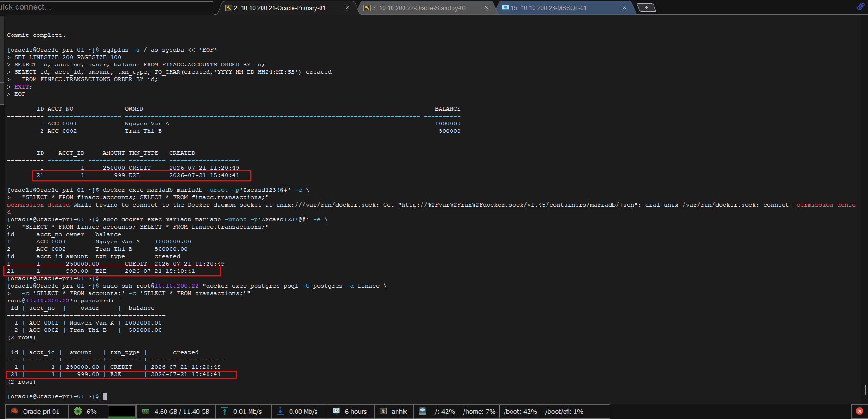The height and width of the screenshot is (419, 868).
Task: Click the red hat icon beside Oracle-pri-01
Action: pyautogui.click(x=14, y=411)
